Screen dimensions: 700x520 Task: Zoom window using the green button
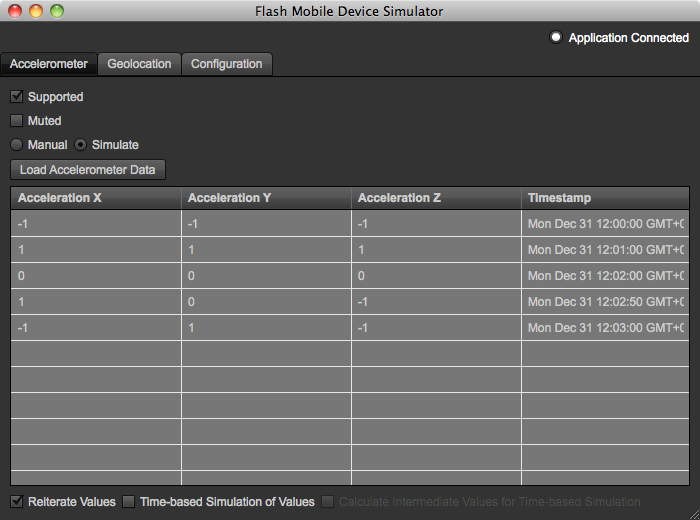coord(57,11)
